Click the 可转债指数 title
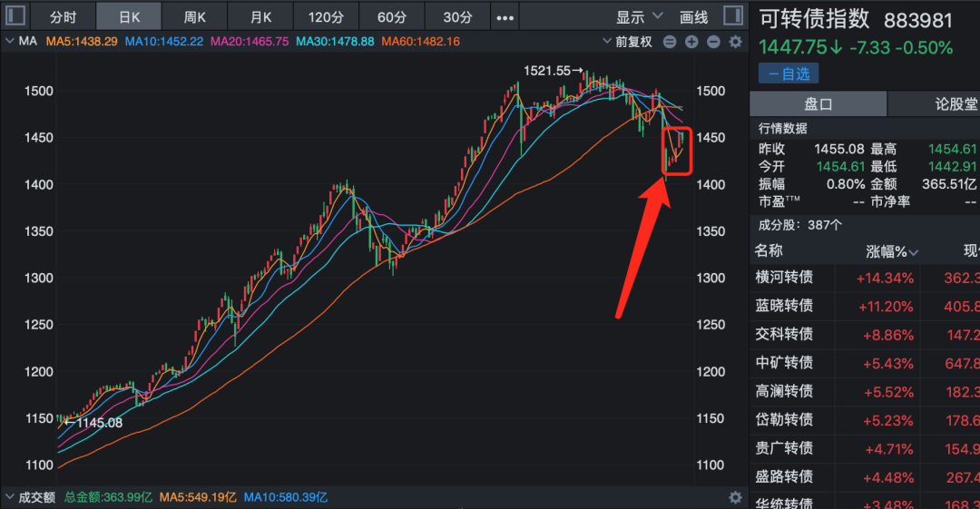 pos(814,19)
